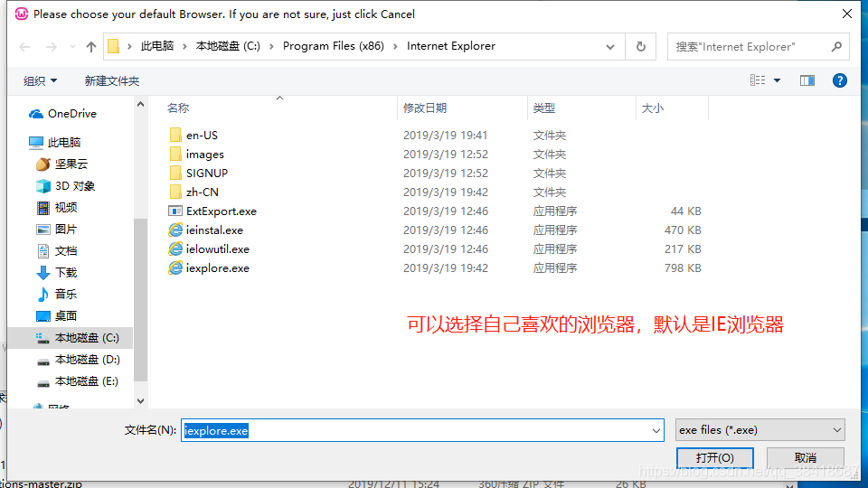
Task: Select 此电脑 in navigation pane
Action: coord(55,142)
